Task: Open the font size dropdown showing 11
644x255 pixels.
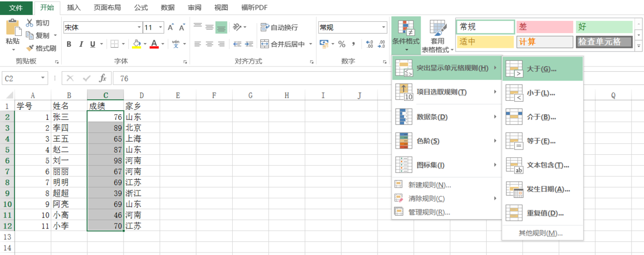Action: coord(161,28)
